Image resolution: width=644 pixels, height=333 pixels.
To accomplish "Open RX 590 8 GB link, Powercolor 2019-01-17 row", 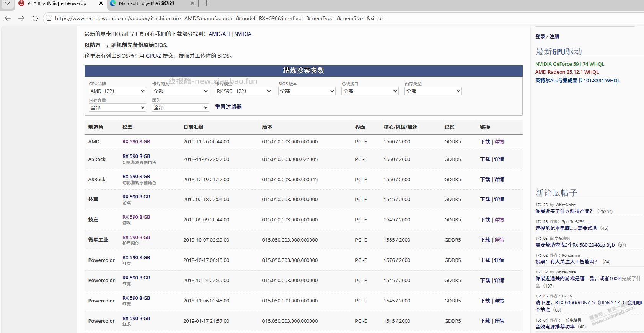I will tap(136, 318).
